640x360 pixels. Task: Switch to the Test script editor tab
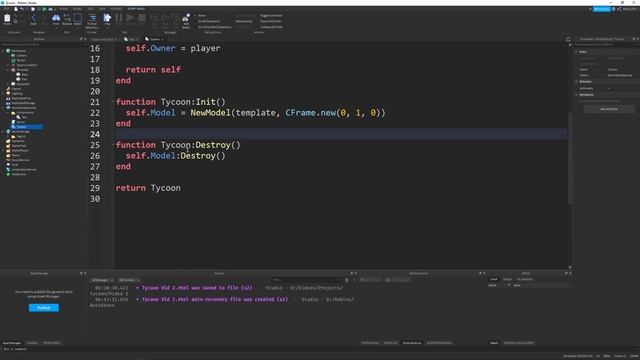point(131,39)
